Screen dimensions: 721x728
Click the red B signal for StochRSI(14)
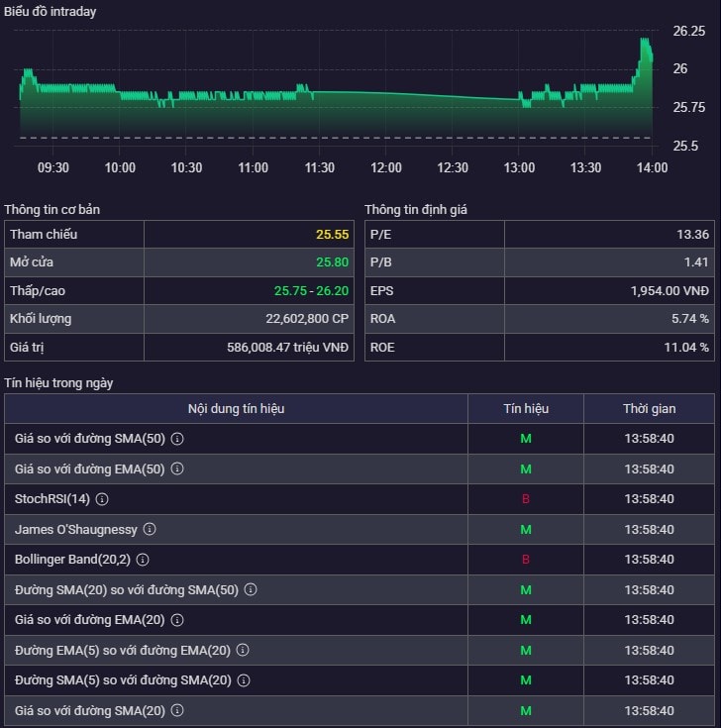click(x=526, y=499)
